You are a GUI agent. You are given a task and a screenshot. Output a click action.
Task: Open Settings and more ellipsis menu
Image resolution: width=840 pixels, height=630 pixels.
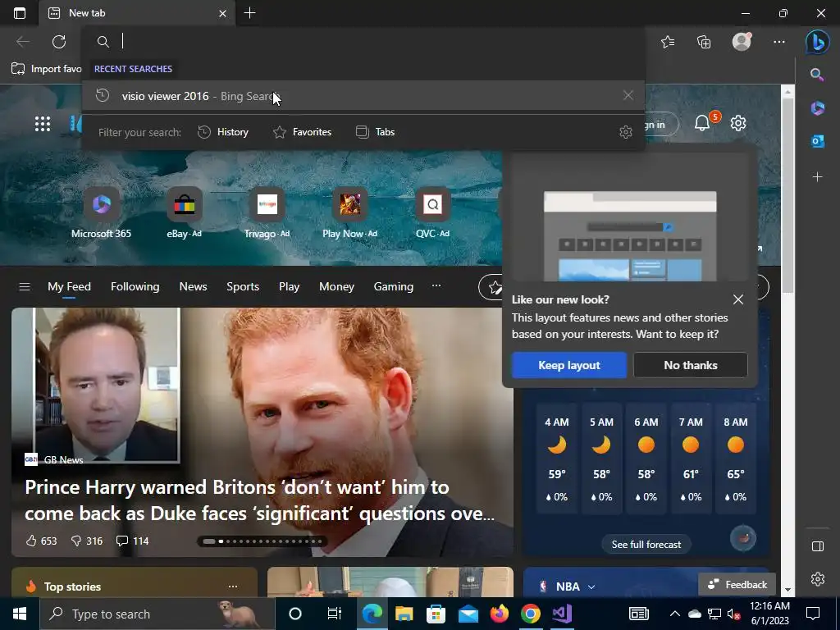click(779, 41)
